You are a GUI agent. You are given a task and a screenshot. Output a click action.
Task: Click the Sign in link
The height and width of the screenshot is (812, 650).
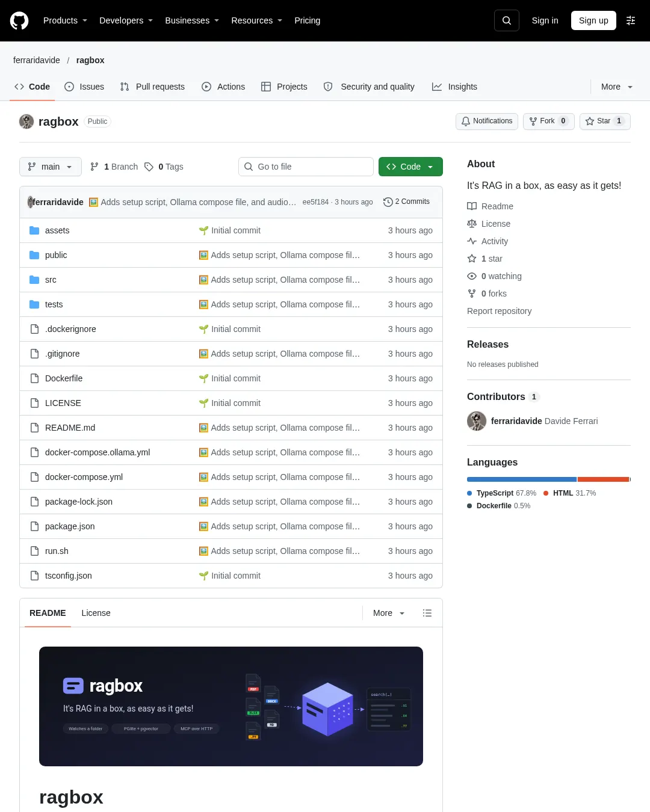pyautogui.click(x=545, y=20)
